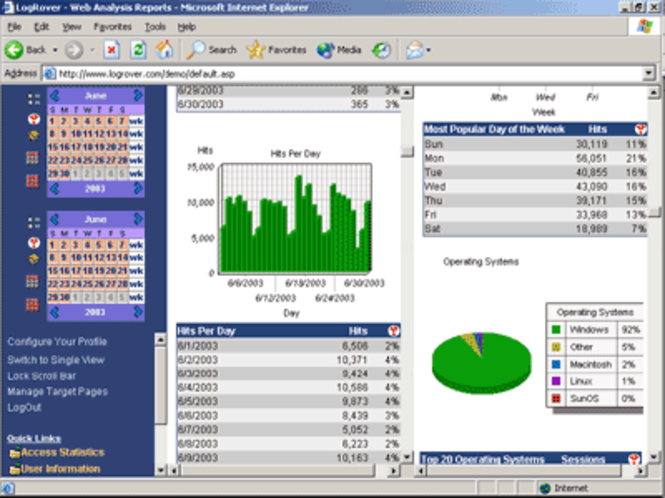Image resolution: width=665 pixels, height=498 pixels.
Task: Go to next month in upper June calendar
Action: (138, 95)
